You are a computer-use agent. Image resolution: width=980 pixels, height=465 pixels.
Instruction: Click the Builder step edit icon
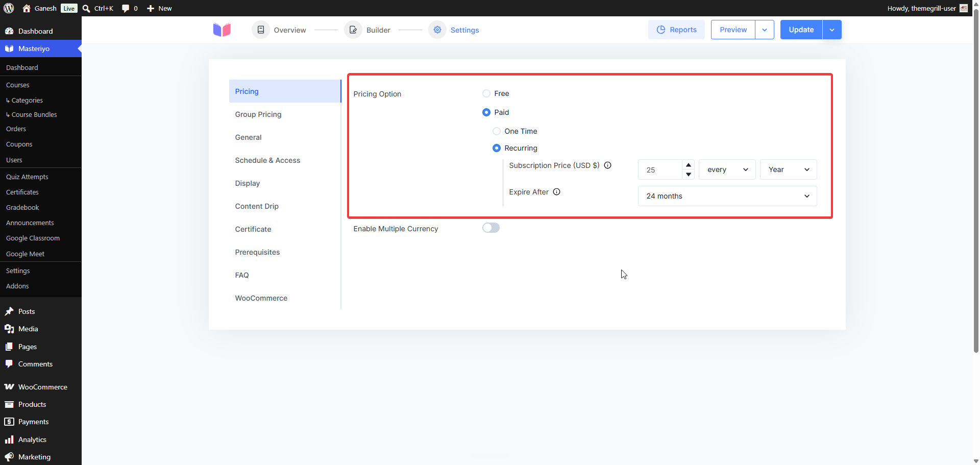(353, 30)
